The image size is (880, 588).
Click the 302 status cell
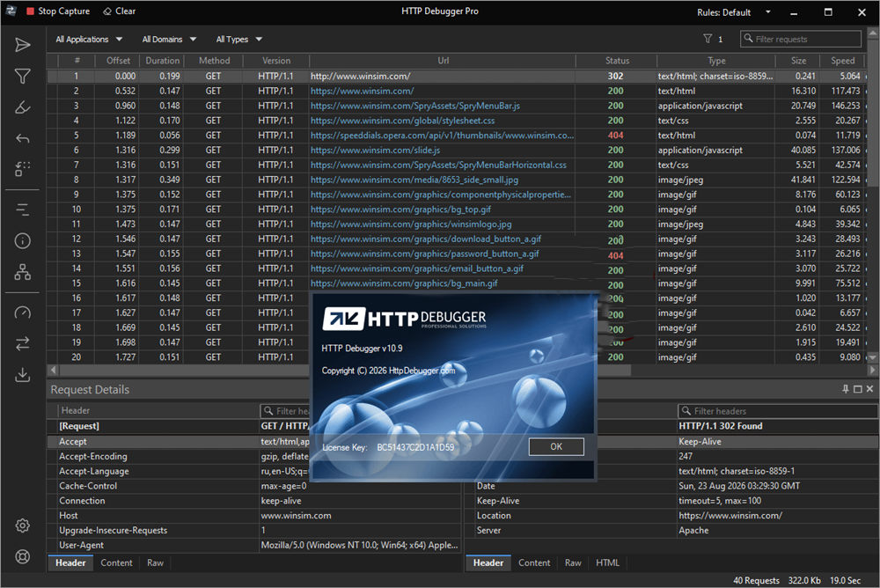click(615, 76)
